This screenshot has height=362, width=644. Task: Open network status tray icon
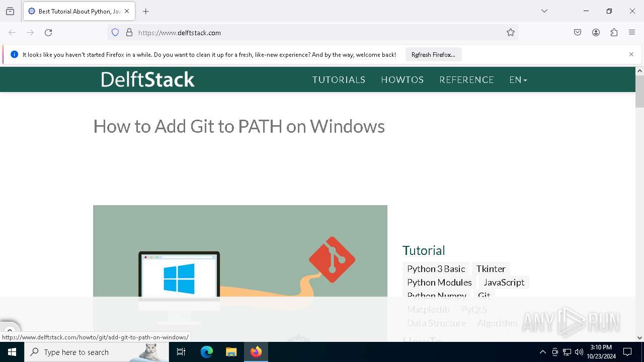click(x=567, y=352)
